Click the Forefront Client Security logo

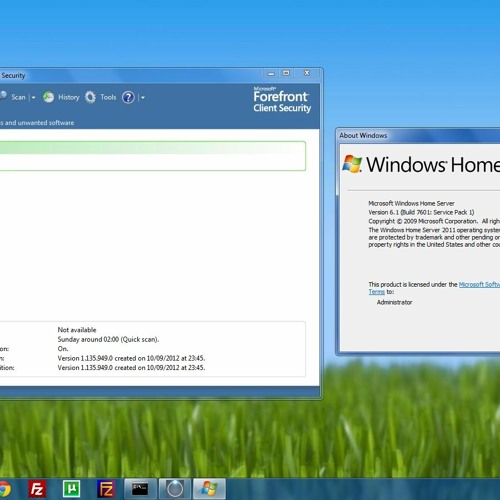click(x=282, y=100)
